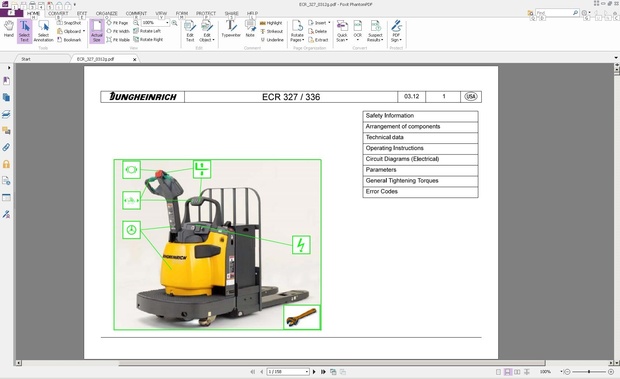The height and width of the screenshot is (379, 620).
Task: Click Delete pages button
Action: pyautogui.click(x=318, y=31)
